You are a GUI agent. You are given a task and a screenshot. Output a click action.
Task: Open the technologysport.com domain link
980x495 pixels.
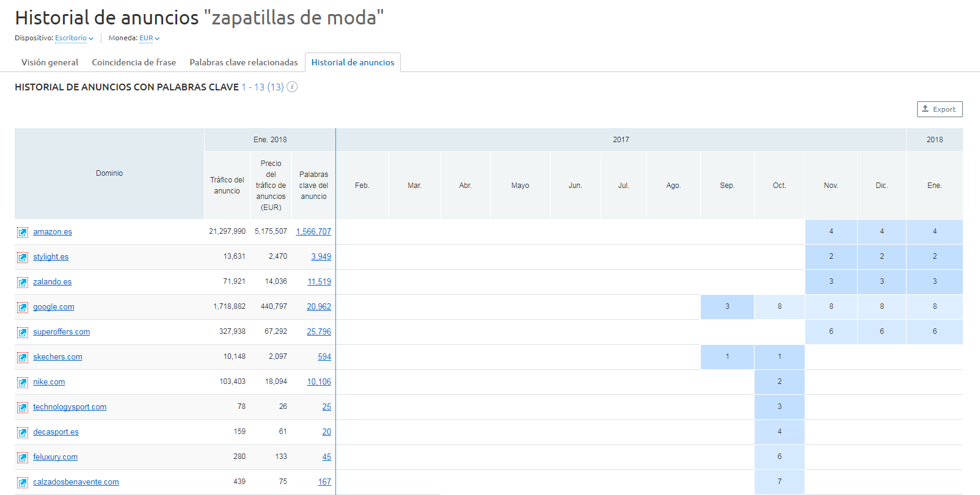click(x=70, y=407)
